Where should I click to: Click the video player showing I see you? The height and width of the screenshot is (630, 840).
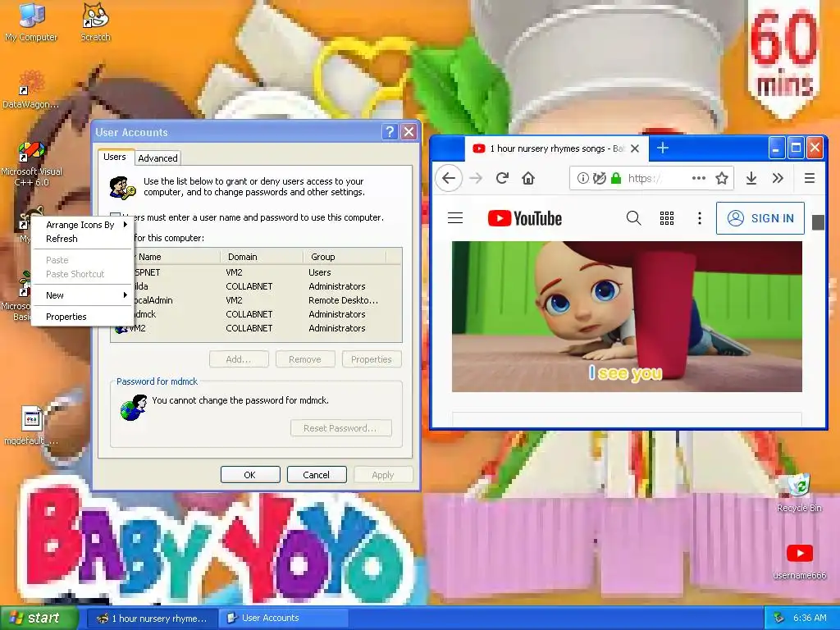tap(627, 316)
